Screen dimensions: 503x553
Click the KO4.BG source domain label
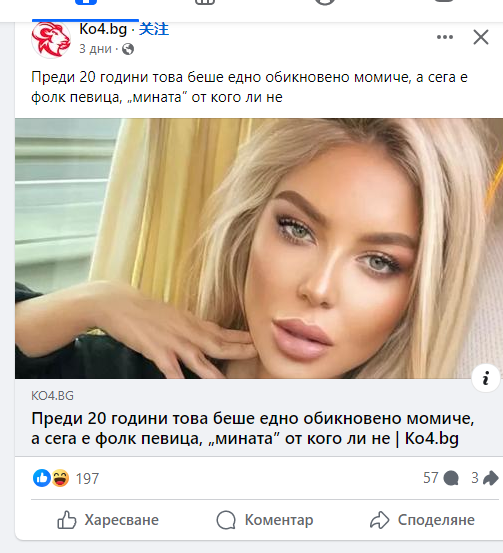(52, 396)
